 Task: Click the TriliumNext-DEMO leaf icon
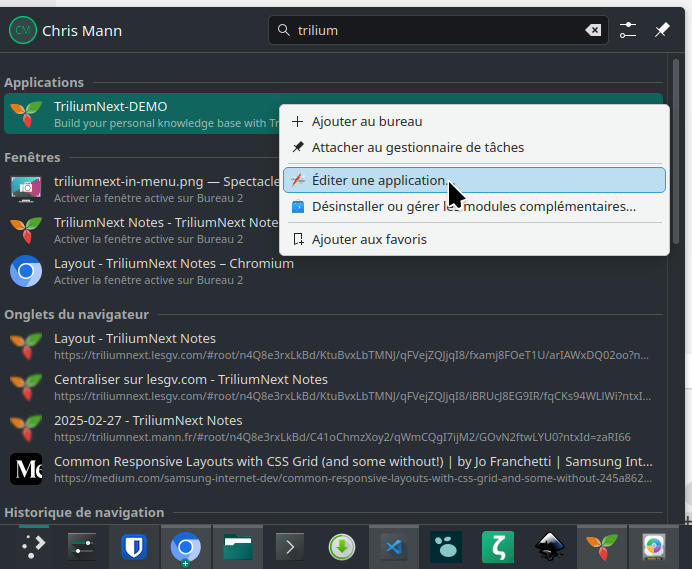26,114
